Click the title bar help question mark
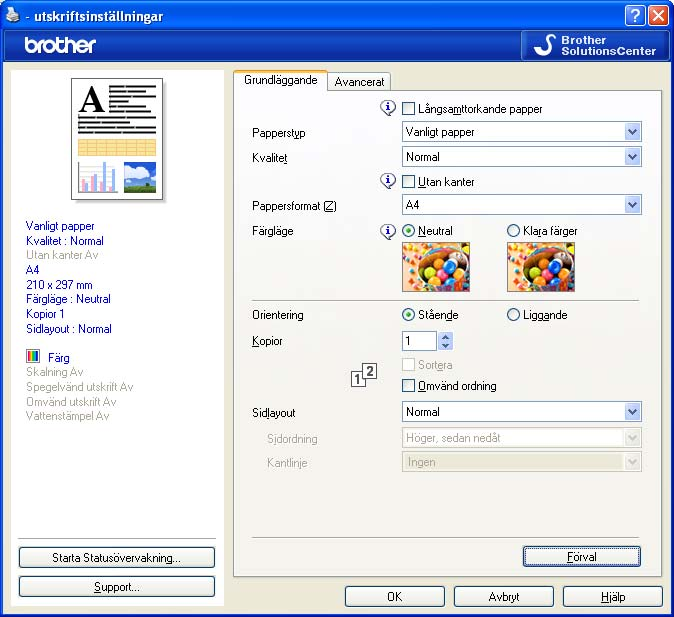 coord(634,16)
